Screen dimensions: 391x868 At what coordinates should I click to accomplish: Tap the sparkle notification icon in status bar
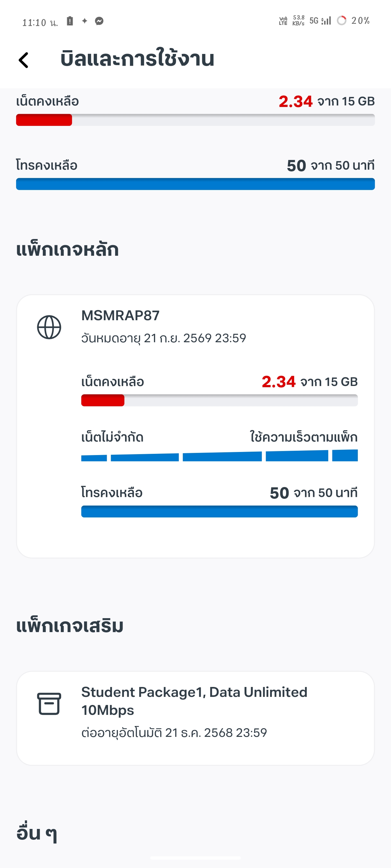click(x=85, y=21)
